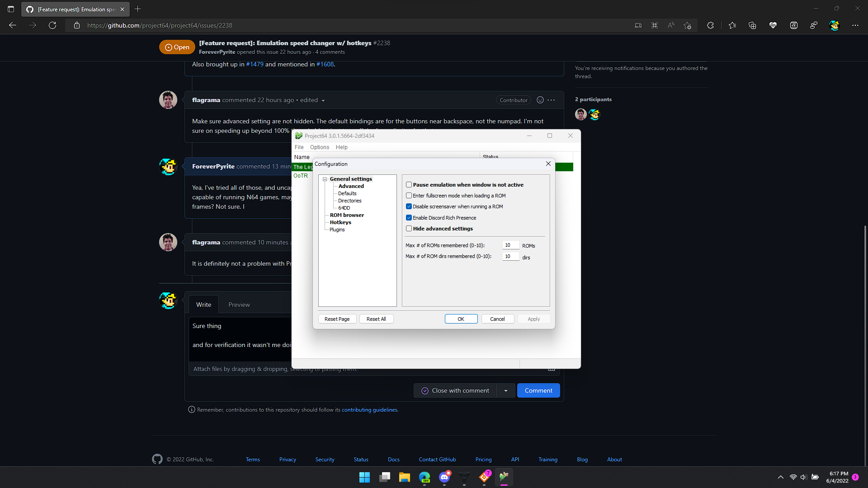Enable Pause emulation when window is not active
Screen dimensions: 868x488
click(409, 184)
